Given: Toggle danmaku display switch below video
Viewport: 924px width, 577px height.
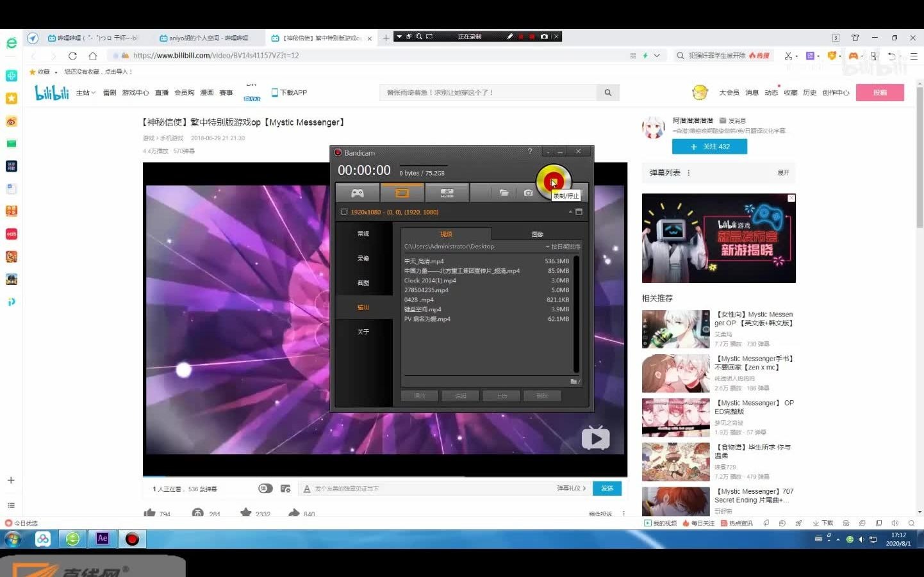Looking at the screenshot, I should [x=265, y=489].
